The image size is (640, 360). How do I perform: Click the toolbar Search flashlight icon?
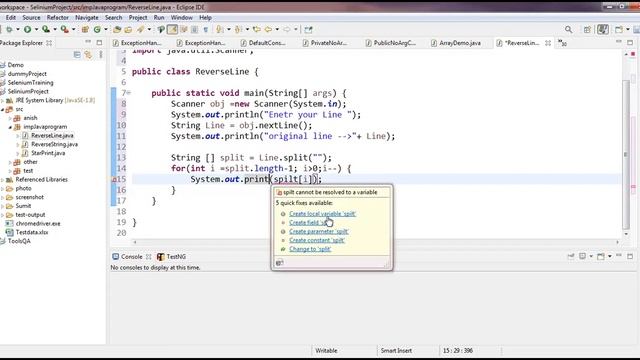pyautogui.click(x=140, y=29)
